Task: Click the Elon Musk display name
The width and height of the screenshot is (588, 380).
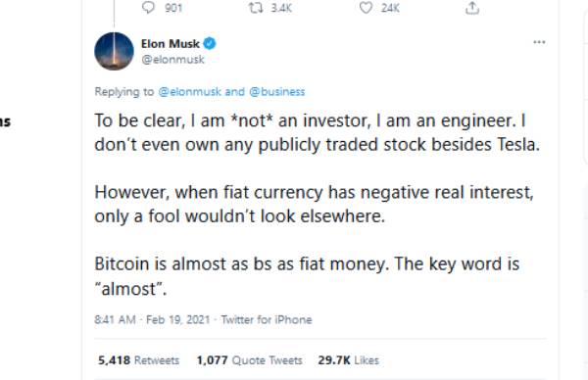Action: click(171, 44)
